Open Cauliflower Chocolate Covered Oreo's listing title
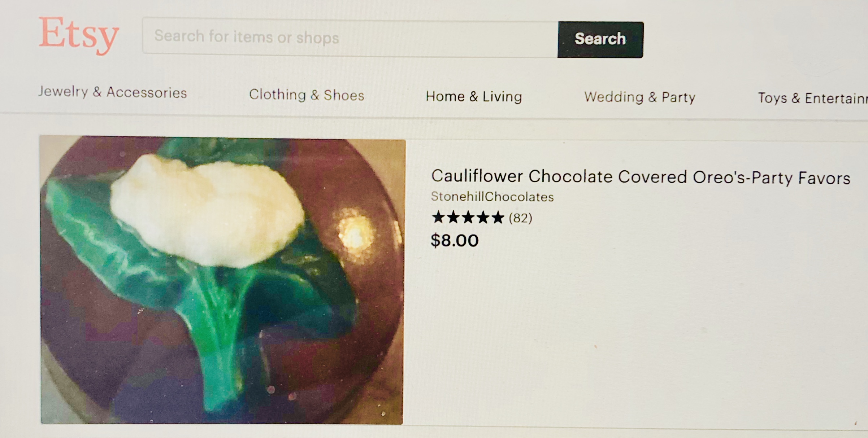The image size is (868, 438). pyautogui.click(x=641, y=177)
